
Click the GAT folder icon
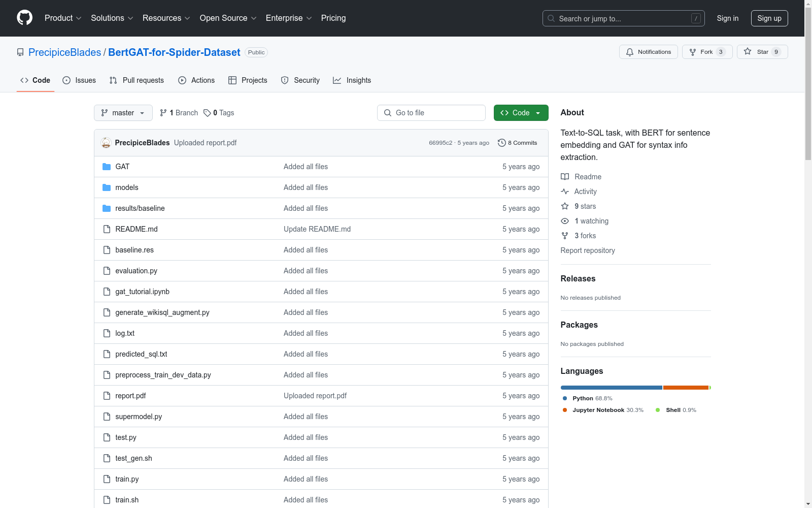pos(107,167)
